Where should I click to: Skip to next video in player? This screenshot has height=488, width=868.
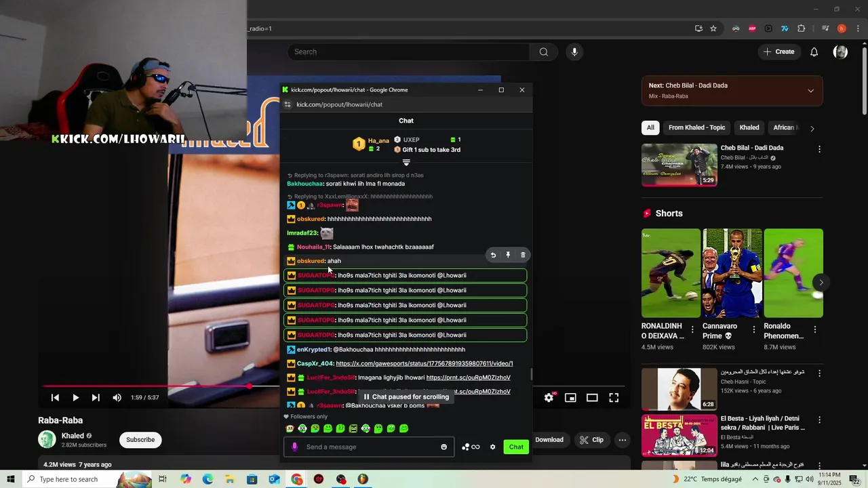[96, 398]
